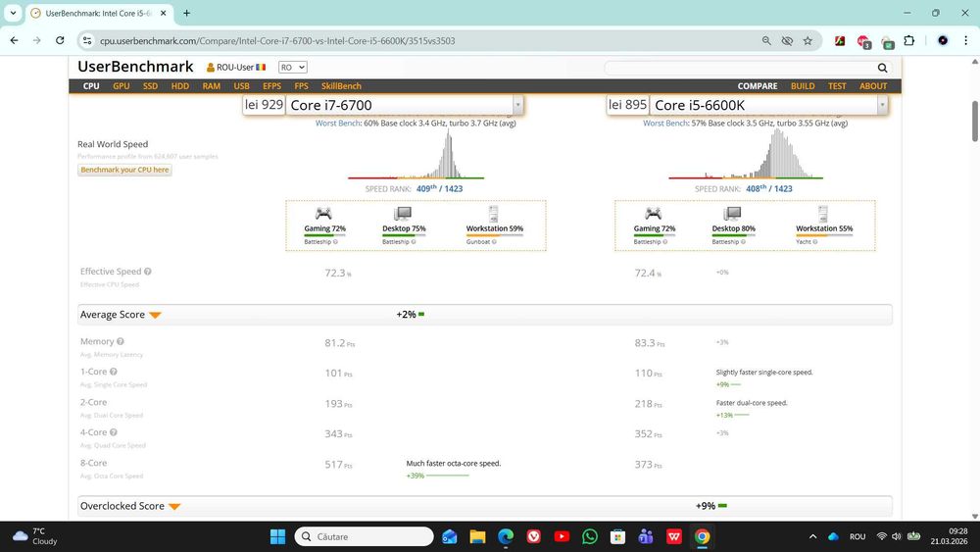Click the Desktop monitor icon under Core i5-6600K

click(732, 214)
